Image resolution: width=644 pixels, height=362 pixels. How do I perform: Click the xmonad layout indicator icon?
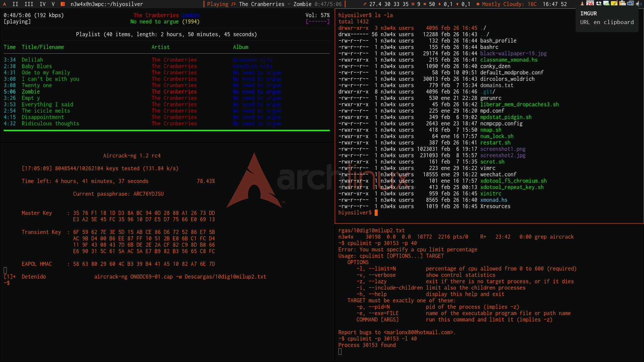[63, 4]
